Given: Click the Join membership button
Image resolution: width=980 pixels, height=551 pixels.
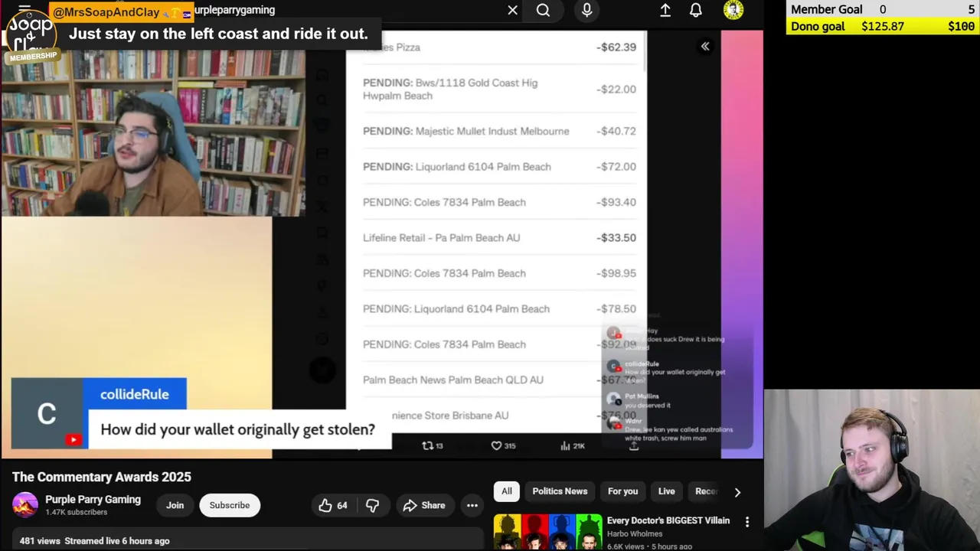Looking at the screenshot, I should pyautogui.click(x=175, y=505).
